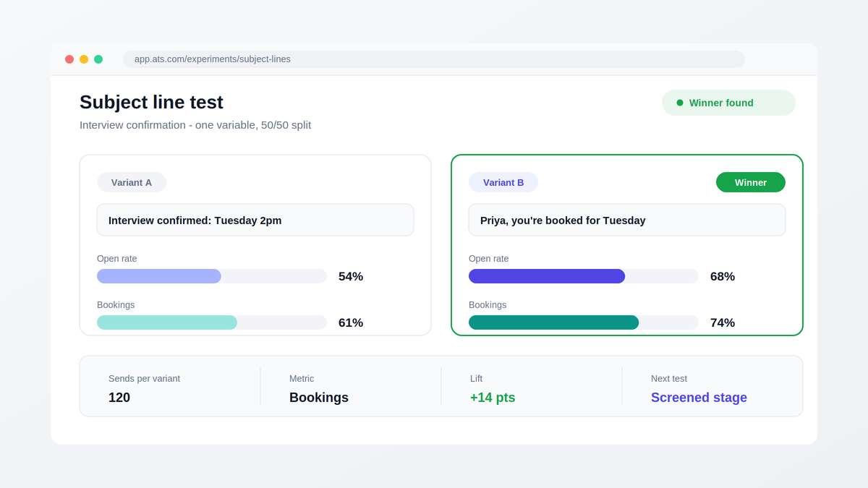Screen dimensions: 868x488
Task: Click the green maximize window dot
Action: [98, 59]
